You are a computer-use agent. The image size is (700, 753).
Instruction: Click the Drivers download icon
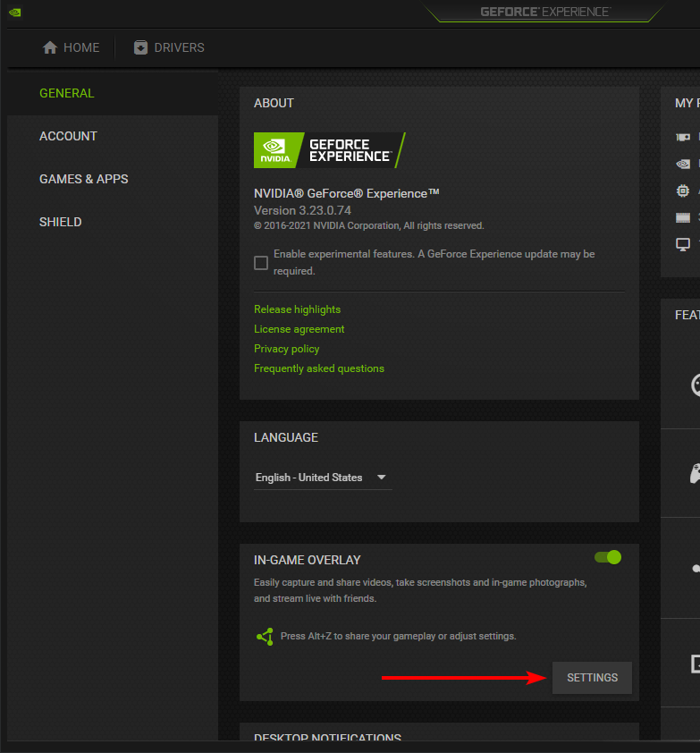pyautogui.click(x=140, y=47)
